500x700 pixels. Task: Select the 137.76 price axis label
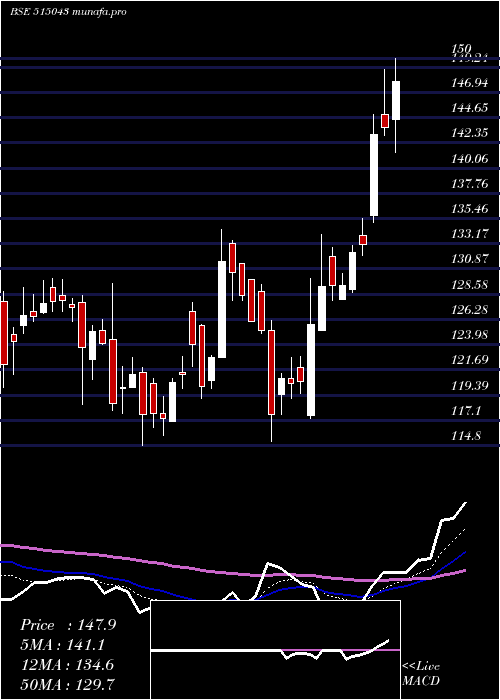point(470,183)
